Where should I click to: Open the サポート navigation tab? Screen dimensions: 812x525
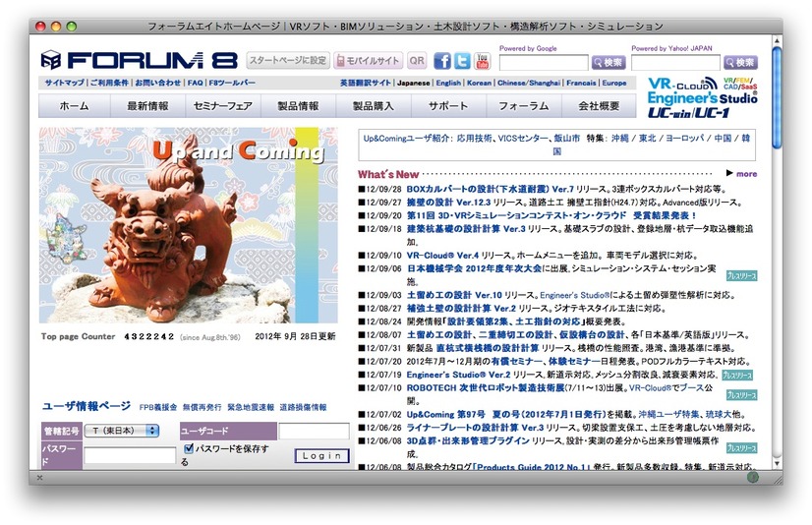[448, 106]
